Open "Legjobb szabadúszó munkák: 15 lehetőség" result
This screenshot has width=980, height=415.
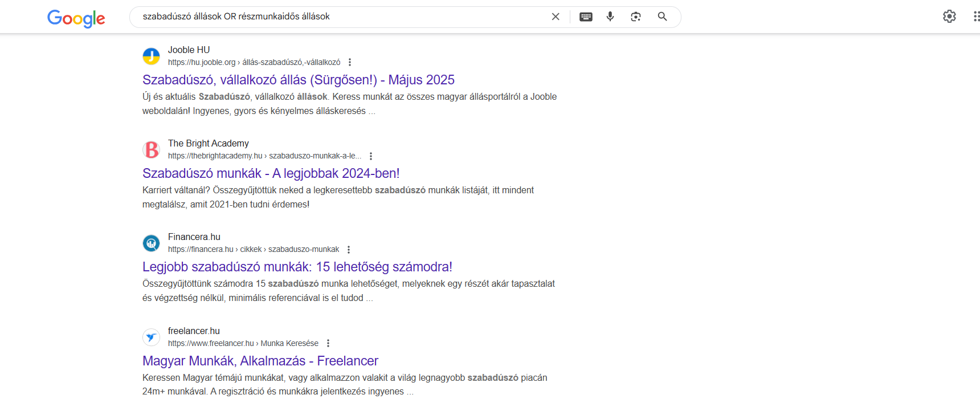click(297, 267)
